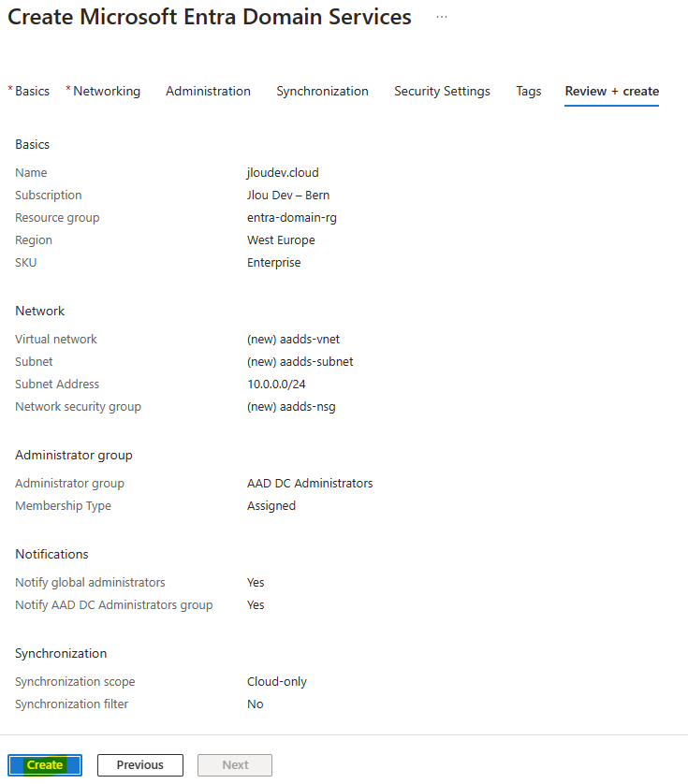The width and height of the screenshot is (688, 784).
Task: Click the greyed-out Next button
Action: click(x=235, y=764)
